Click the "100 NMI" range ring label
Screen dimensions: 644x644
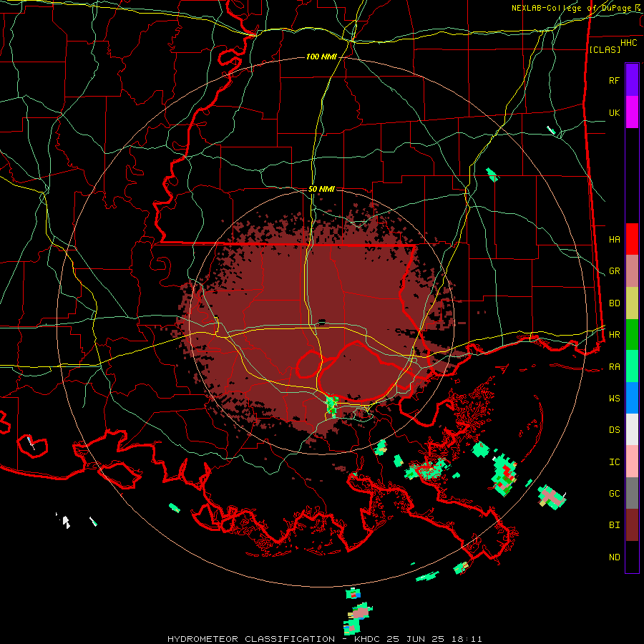pyautogui.click(x=321, y=57)
